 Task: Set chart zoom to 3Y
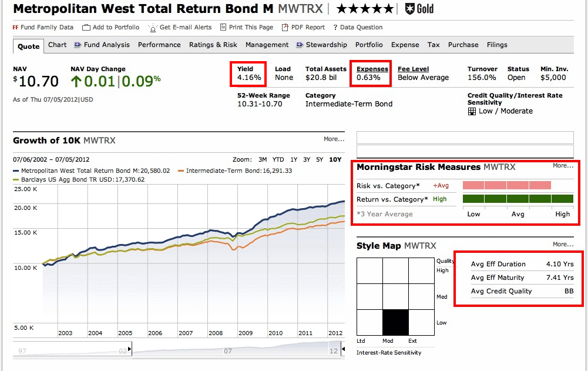(x=307, y=159)
